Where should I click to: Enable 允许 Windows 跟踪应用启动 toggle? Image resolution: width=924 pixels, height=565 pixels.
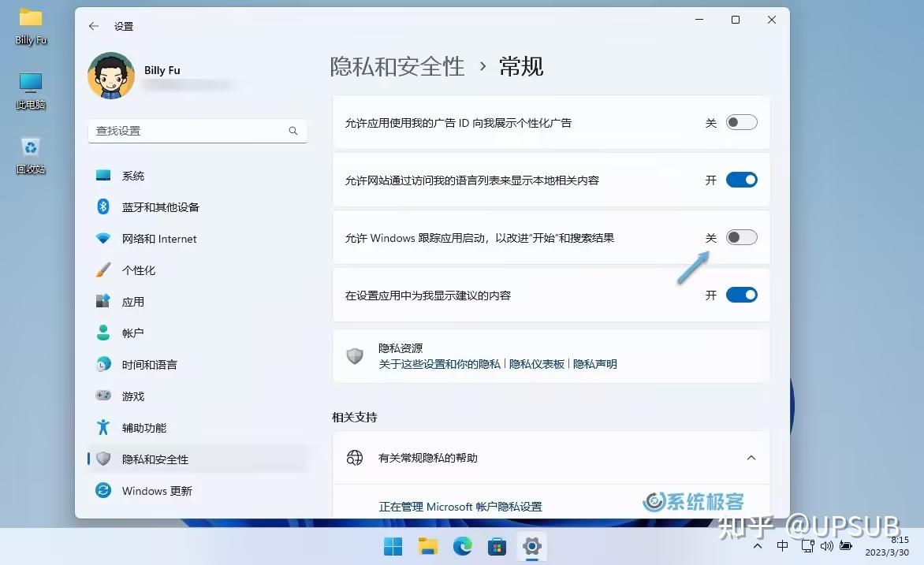(740, 237)
